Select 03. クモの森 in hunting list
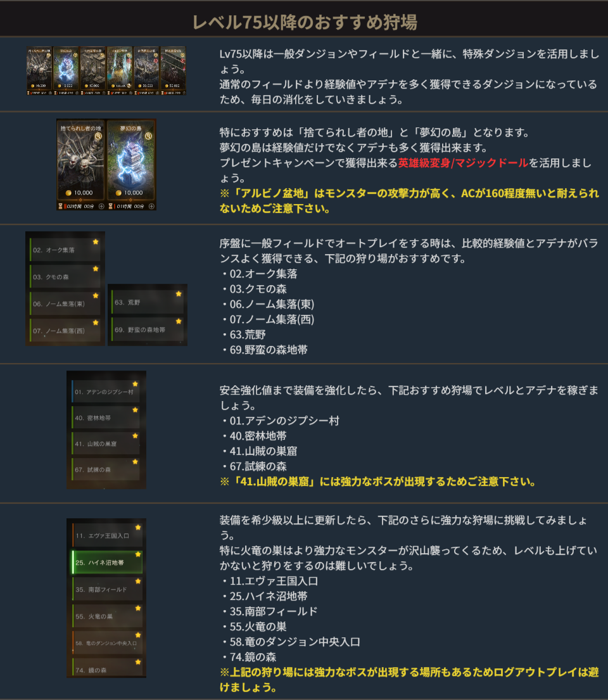 tap(65, 276)
